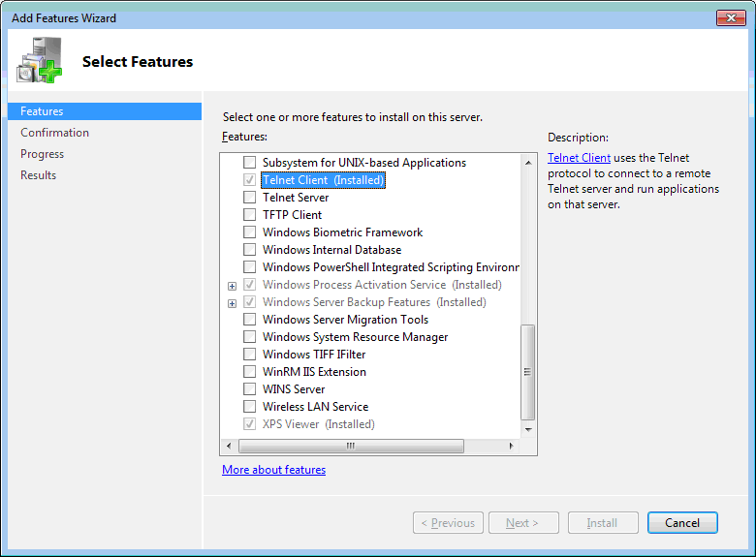Click the XPS Viewer installed checkbox
This screenshot has height=557, width=756.
click(250, 424)
